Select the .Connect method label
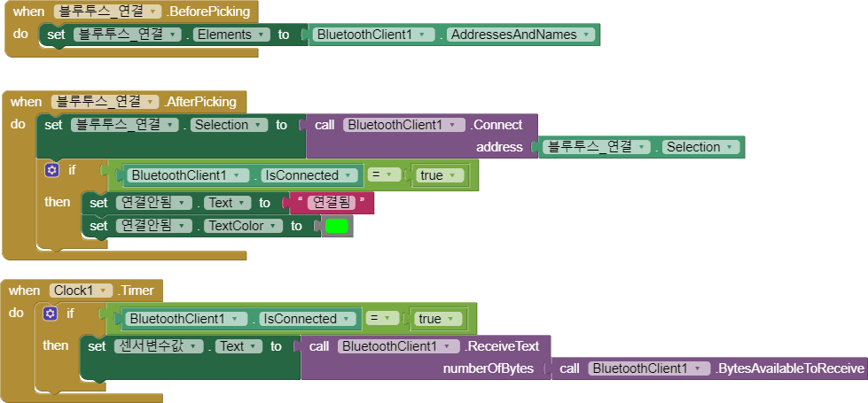This screenshot has height=403, width=868. tap(496, 125)
